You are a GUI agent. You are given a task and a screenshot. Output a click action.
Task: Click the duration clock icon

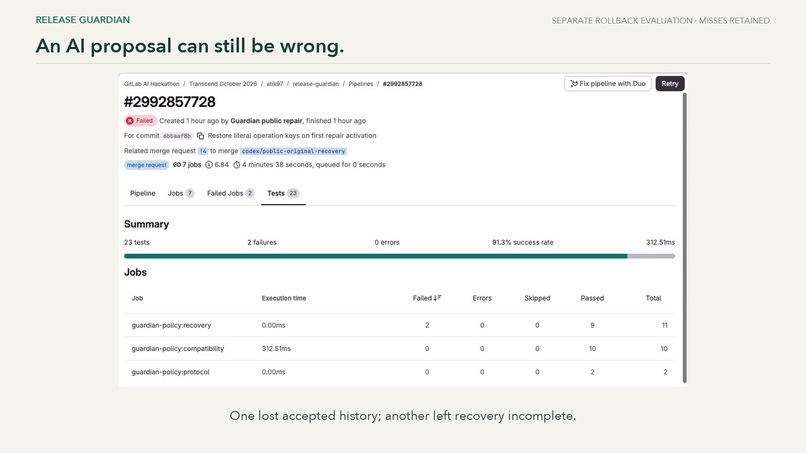(x=236, y=165)
